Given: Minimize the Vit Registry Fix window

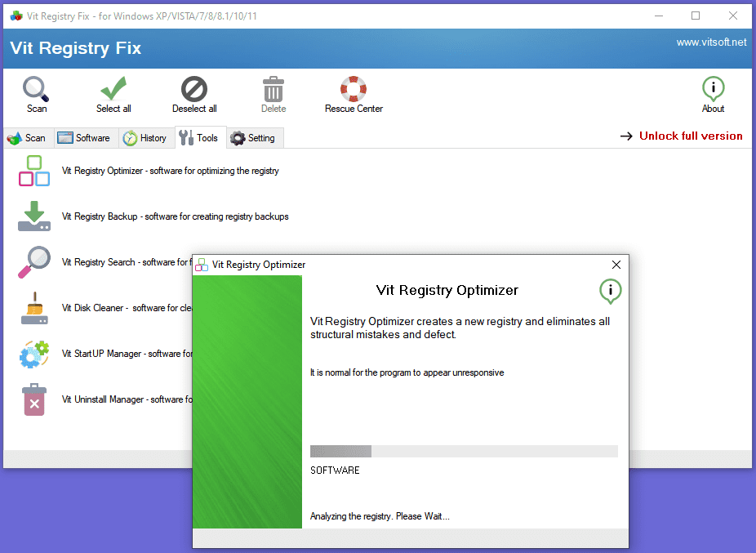Looking at the screenshot, I should (x=659, y=16).
